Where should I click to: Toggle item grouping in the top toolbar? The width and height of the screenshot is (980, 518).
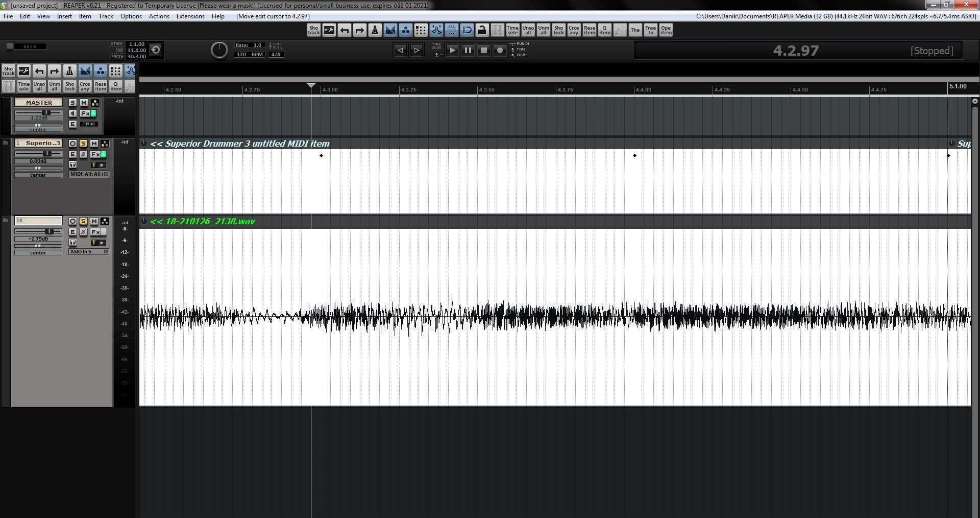click(406, 30)
